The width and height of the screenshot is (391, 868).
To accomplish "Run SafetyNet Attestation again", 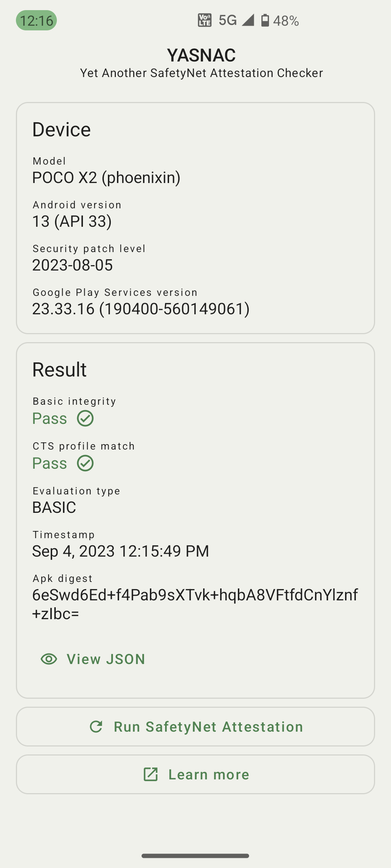I will (195, 727).
